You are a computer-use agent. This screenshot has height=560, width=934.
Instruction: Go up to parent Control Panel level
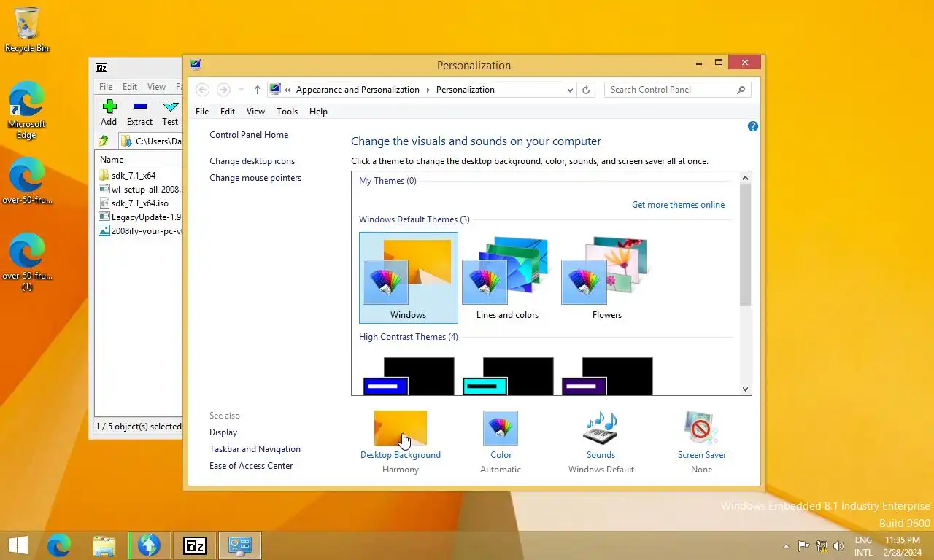click(x=257, y=90)
